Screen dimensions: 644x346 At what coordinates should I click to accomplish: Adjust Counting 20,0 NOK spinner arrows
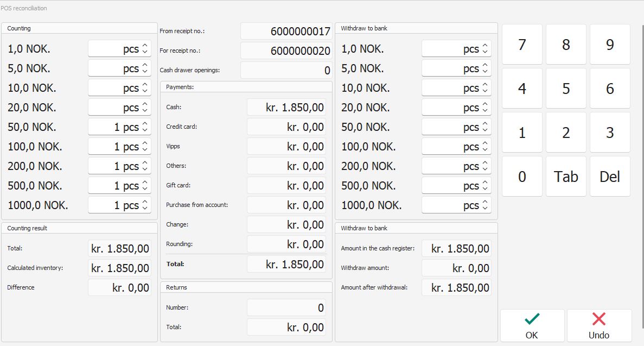pyautogui.click(x=145, y=108)
